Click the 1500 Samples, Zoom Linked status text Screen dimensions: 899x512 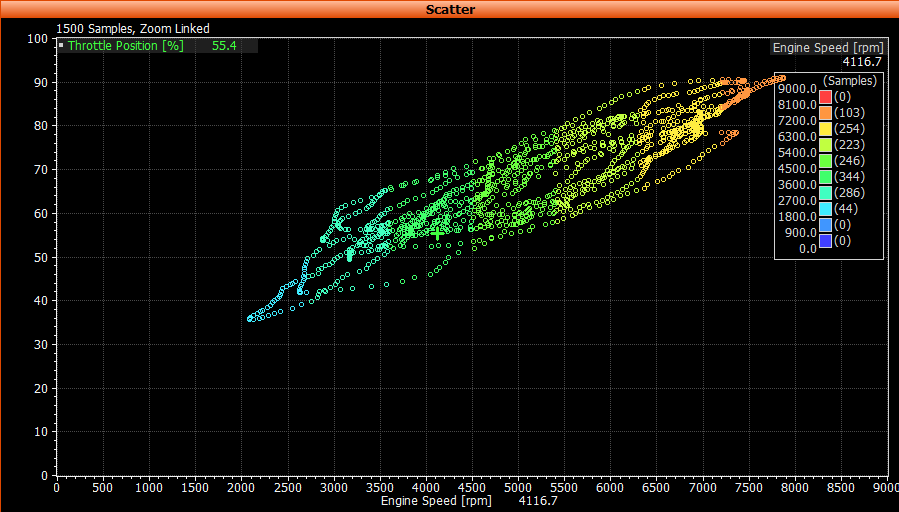(133, 29)
